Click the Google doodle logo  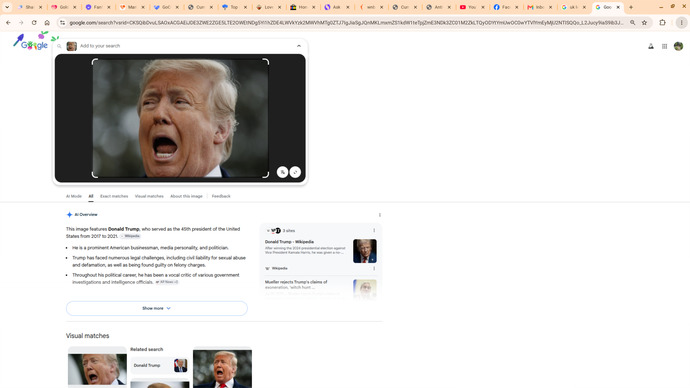pos(34,42)
